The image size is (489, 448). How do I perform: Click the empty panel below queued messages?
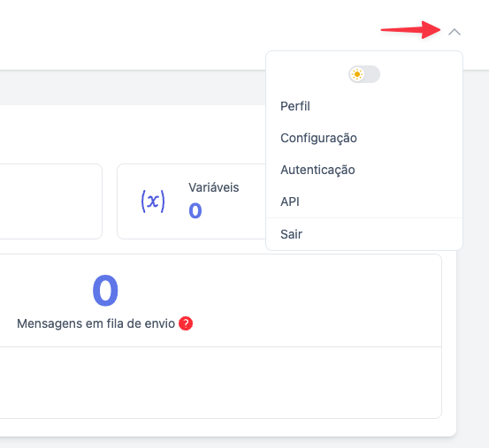(220, 383)
